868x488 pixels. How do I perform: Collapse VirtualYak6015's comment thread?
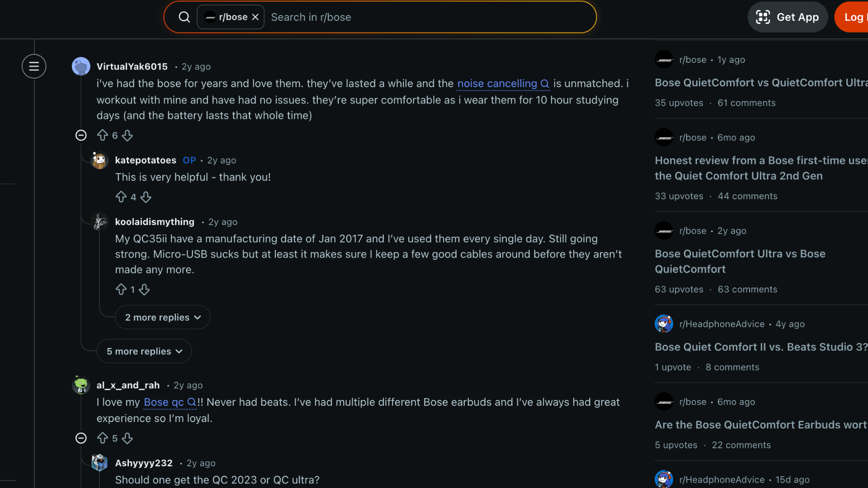pyautogui.click(x=81, y=135)
